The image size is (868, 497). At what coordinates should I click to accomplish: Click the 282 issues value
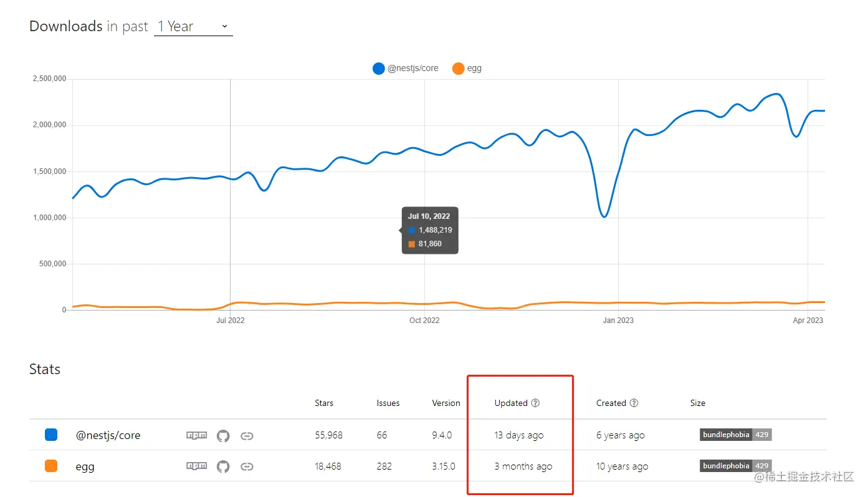pos(384,466)
